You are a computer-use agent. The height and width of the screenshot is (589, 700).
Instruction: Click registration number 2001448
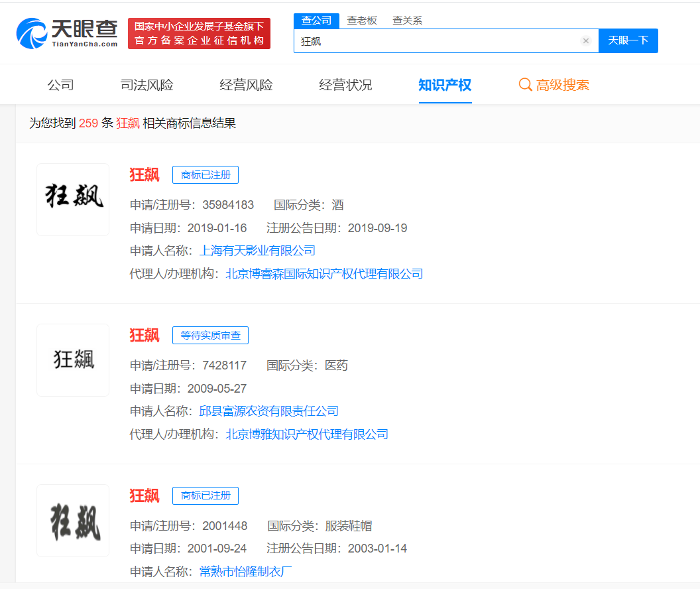pos(225,526)
